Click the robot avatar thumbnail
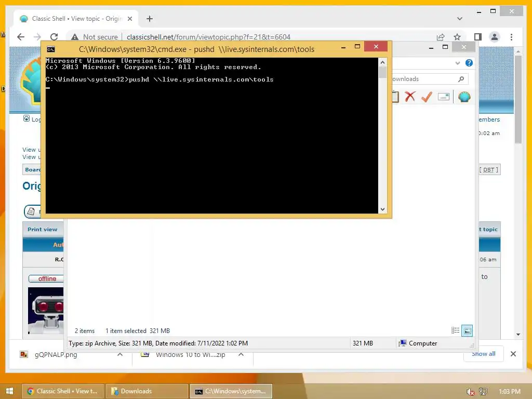This screenshot has width=532, height=399. pos(46,311)
